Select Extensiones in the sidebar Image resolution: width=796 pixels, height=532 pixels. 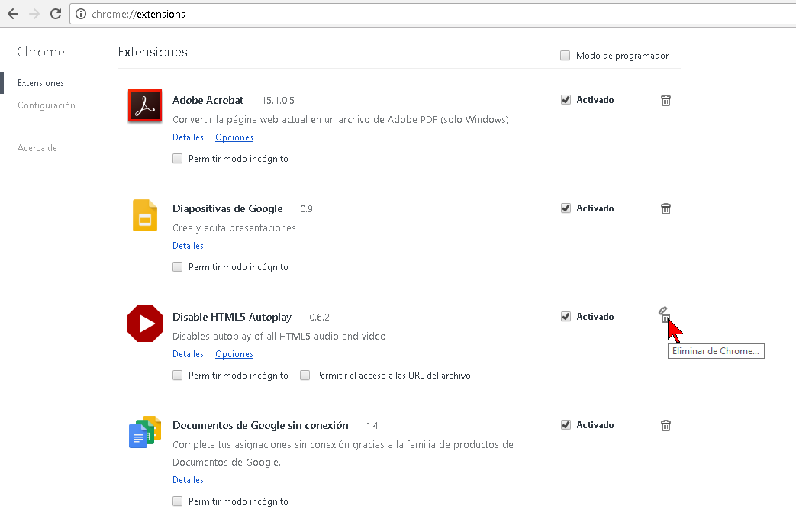click(x=40, y=82)
